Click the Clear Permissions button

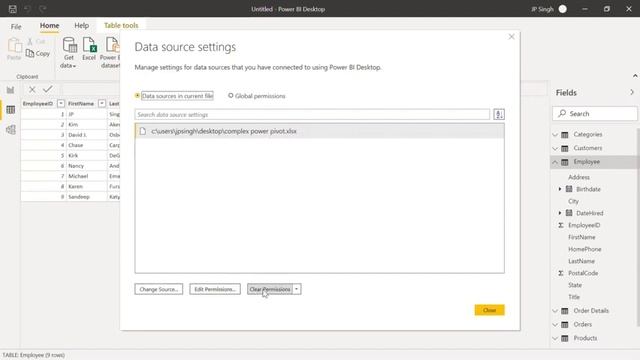270,289
